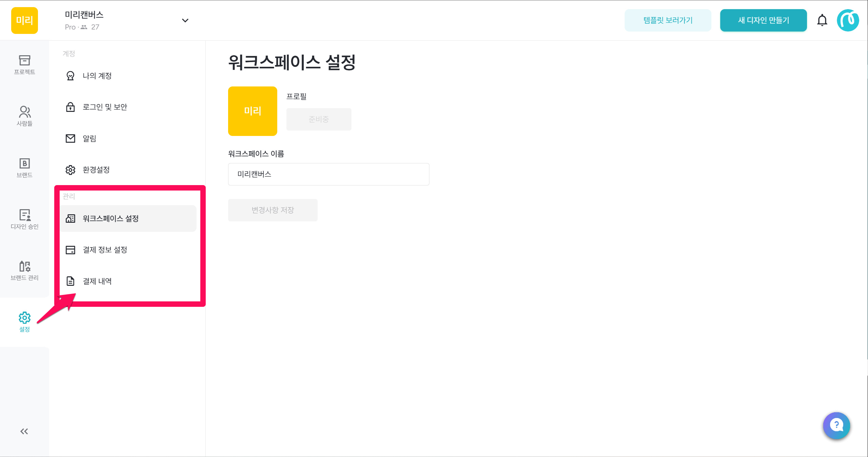Click the 워크스페이스 이름 input field

point(328,174)
